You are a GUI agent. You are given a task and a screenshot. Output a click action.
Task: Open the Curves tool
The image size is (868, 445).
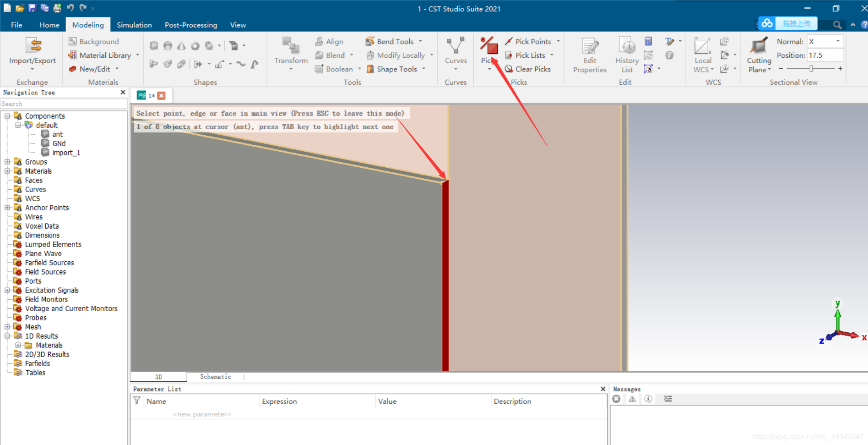click(x=456, y=53)
